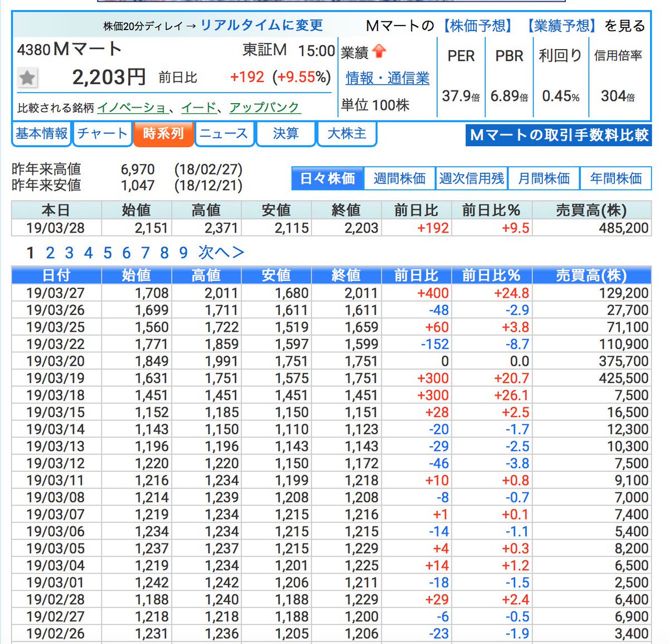Click 信用倍率 value 304倍

point(618,96)
